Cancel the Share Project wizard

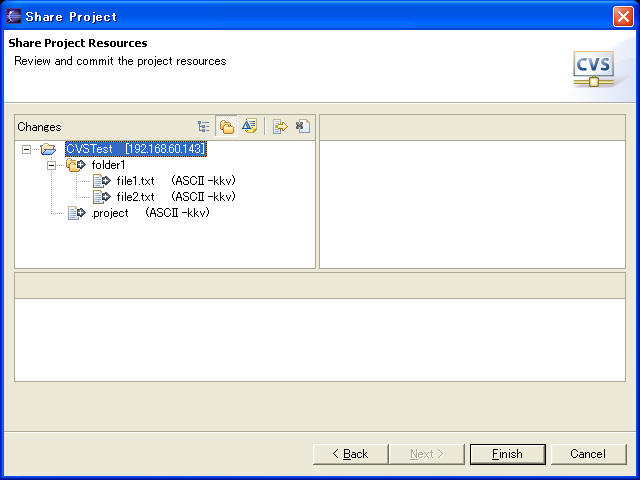coord(588,454)
